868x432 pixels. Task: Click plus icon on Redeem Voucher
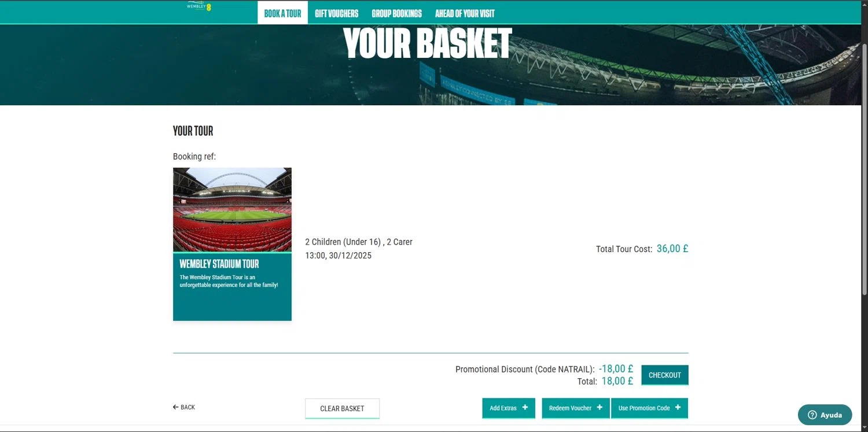tap(599, 407)
